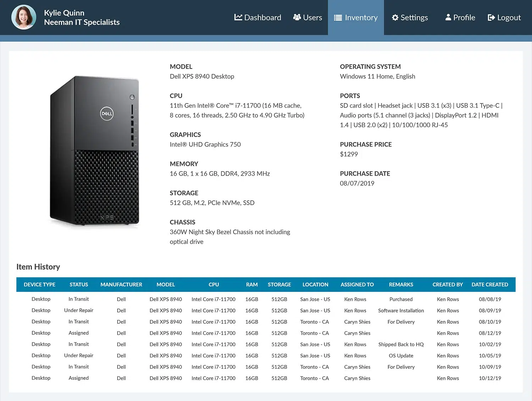The image size is (532, 401).
Task: Open the Dashboard menu item
Action: tap(262, 17)
